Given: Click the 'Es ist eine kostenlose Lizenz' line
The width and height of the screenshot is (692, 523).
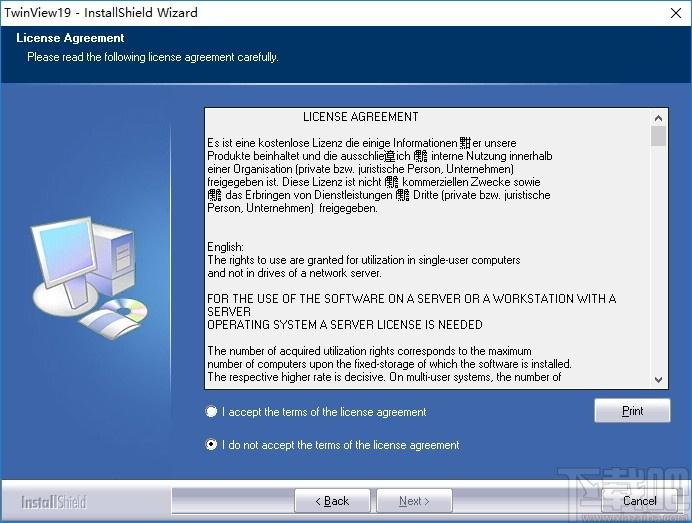Looking at the screenshot, I should coord(361,143).
